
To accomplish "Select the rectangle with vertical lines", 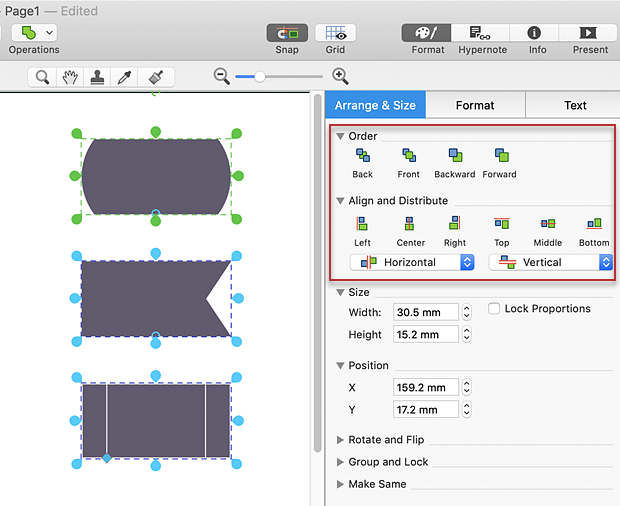I will pyautogui.click(x=156, y=421).
